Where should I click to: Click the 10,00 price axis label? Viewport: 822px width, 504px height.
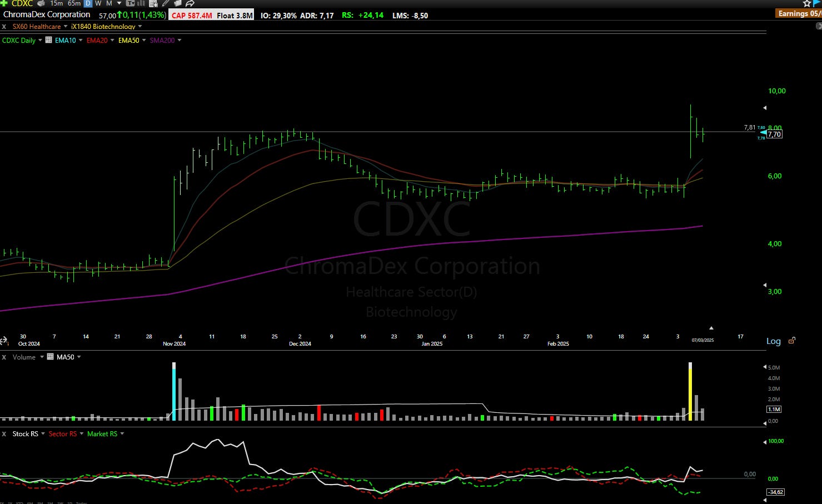click(777, 91)
